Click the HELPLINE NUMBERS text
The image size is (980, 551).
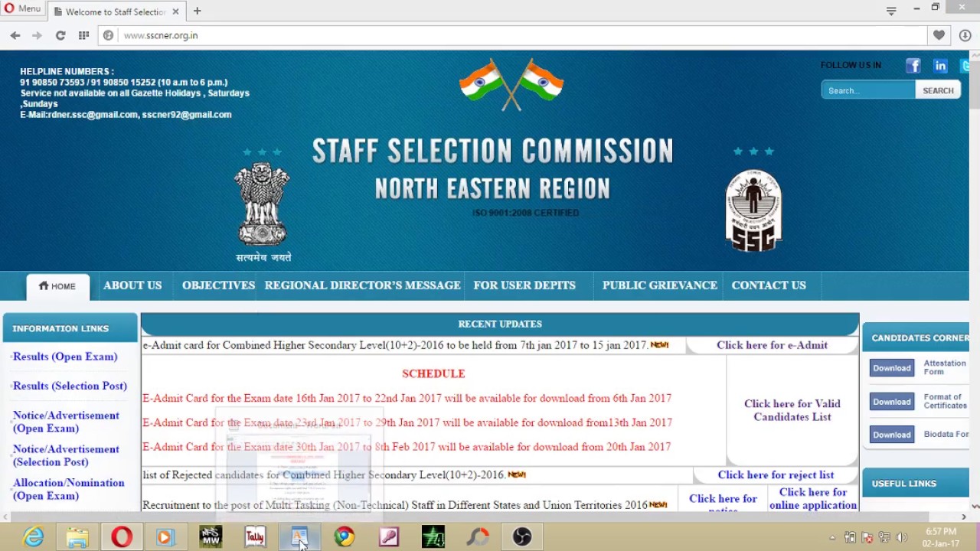pos(67,71)
